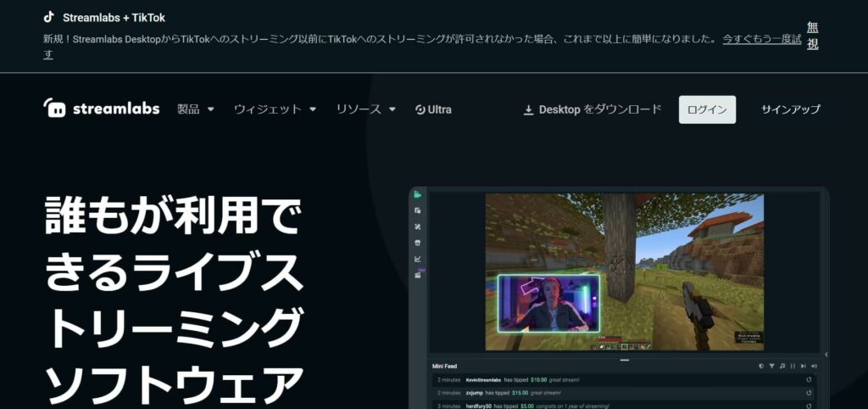Click the $10.00 tip amount
The image size is (868, 409).
coord(538,380)
